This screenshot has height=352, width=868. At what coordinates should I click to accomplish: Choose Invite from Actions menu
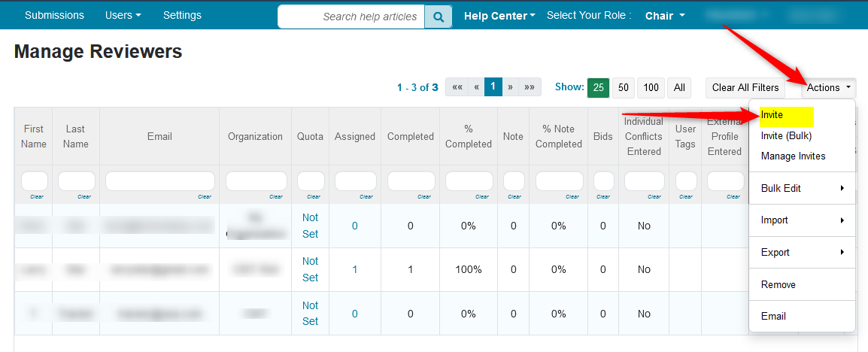pyautogui.click(x=772, y=115)
